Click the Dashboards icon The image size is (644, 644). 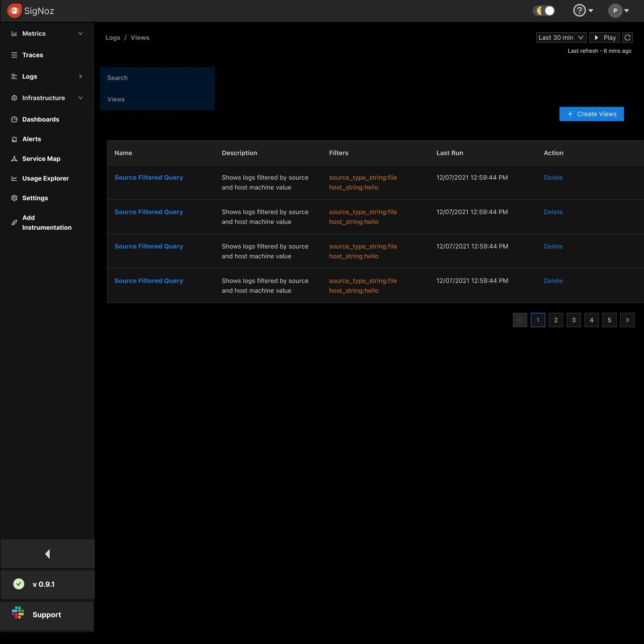[x=14, y=119]
